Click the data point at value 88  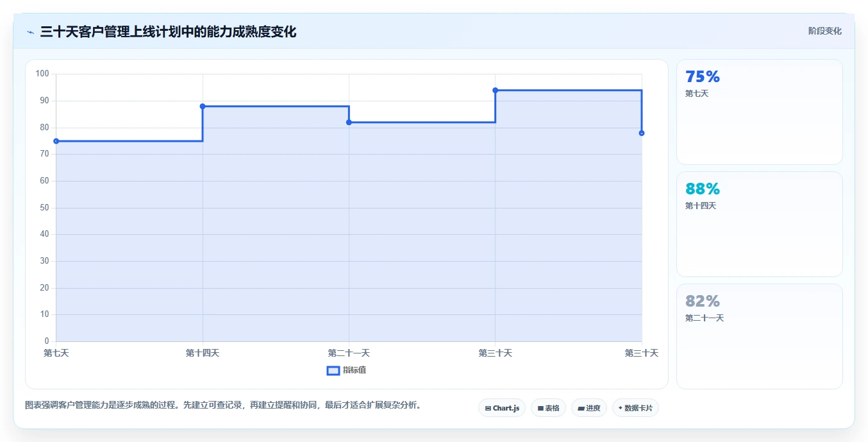203,106
